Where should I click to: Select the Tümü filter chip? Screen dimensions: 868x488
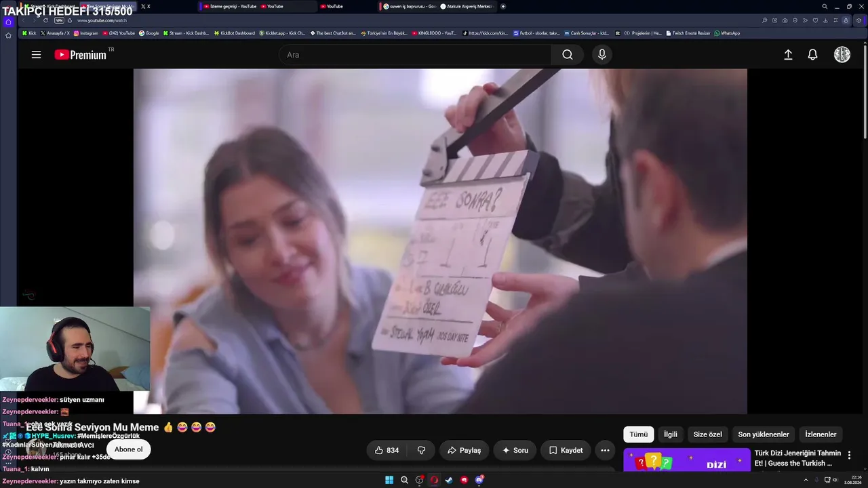pos(639,434)
